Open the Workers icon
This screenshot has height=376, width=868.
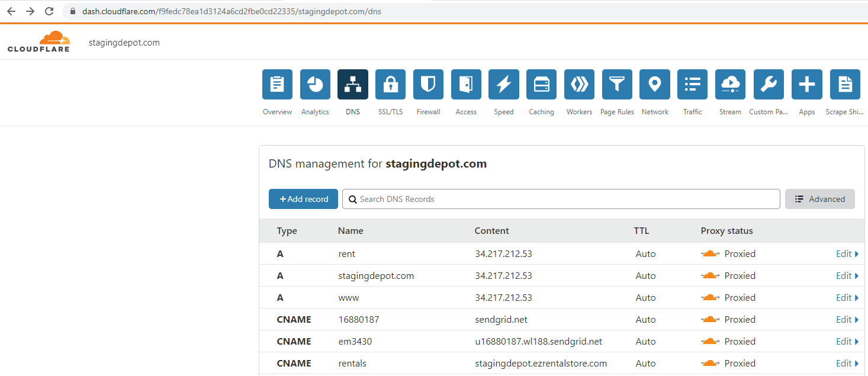tap(579, 84)
